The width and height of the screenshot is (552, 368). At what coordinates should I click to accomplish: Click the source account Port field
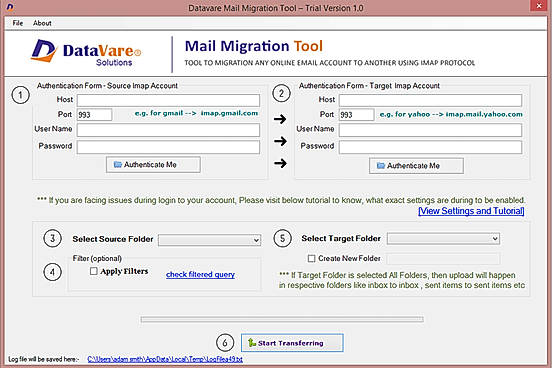(94, 115)
